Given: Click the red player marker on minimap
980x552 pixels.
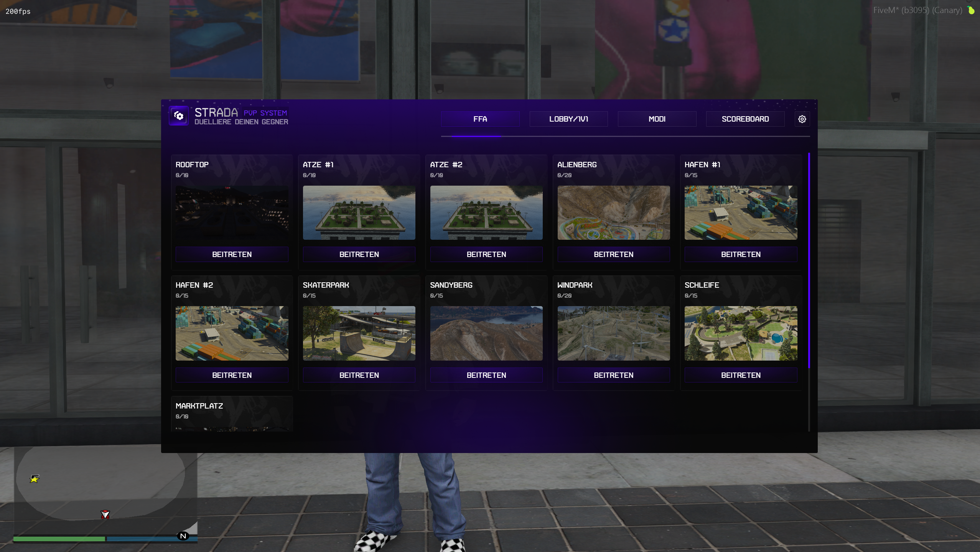Looking at the screenshot, I should [105, 514].
